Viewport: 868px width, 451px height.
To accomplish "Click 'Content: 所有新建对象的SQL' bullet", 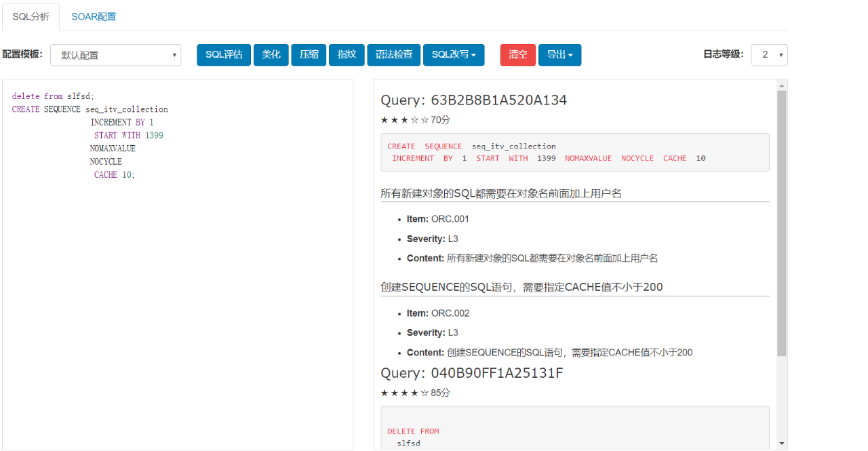I will click(532, 258).
